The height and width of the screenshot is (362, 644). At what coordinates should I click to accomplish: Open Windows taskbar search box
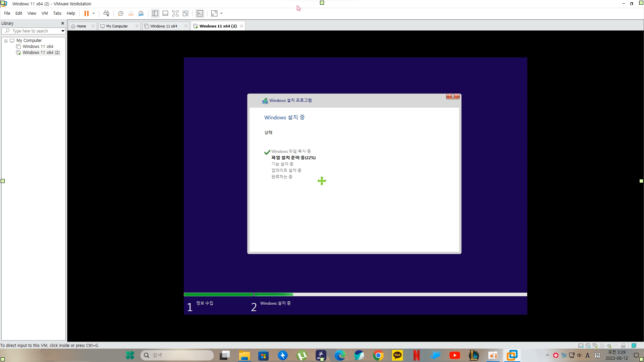pyautogui.click(x=177, y=355)
